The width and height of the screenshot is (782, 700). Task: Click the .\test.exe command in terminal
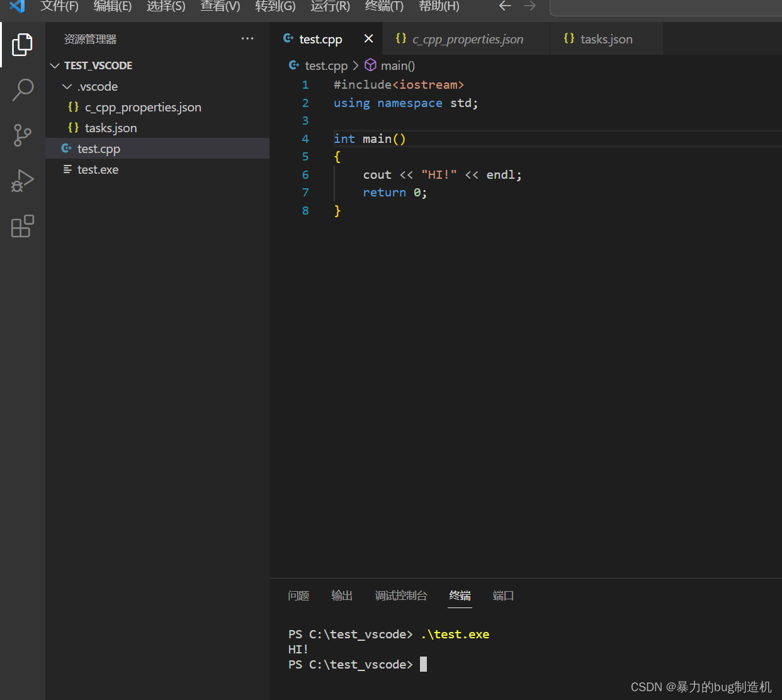455,634
